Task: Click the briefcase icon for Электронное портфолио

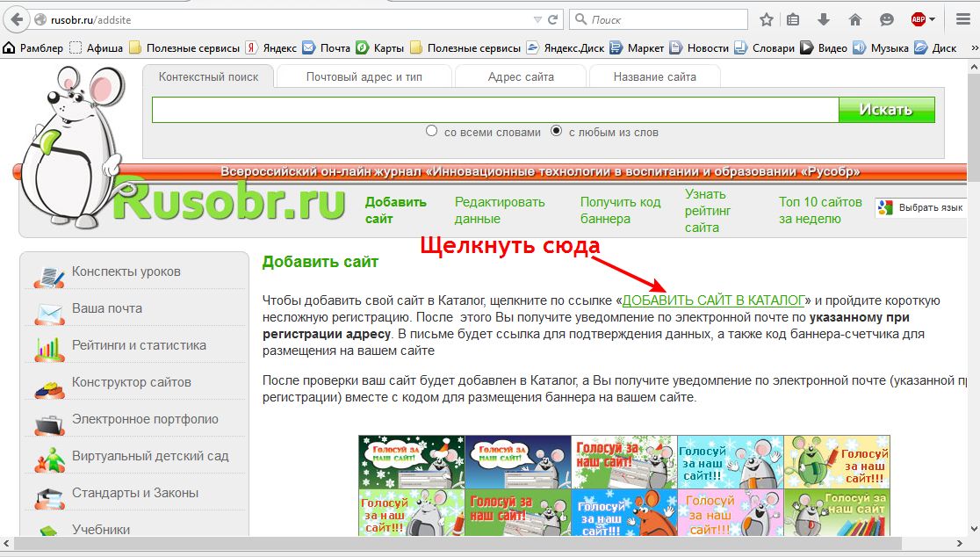Action: [49, 421]
